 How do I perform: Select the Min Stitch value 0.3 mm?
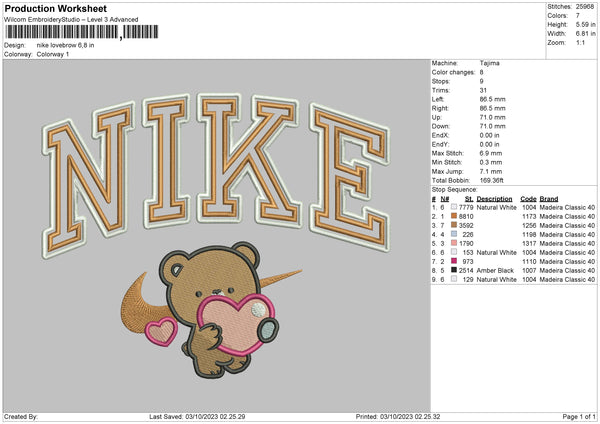coord(491,162)
